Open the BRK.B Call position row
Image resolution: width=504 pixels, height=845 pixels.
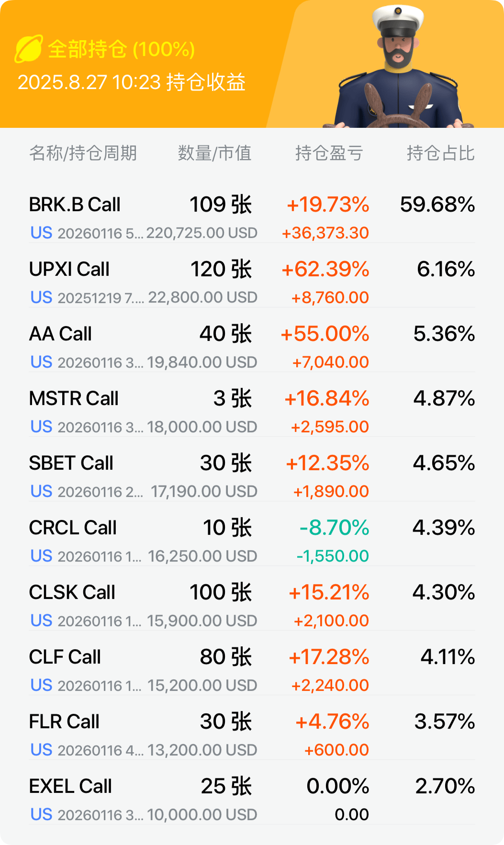[x=252, y=218]
